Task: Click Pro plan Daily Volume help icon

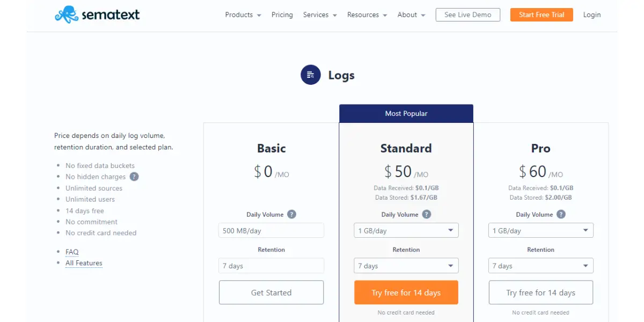Action: pos(561,214)
